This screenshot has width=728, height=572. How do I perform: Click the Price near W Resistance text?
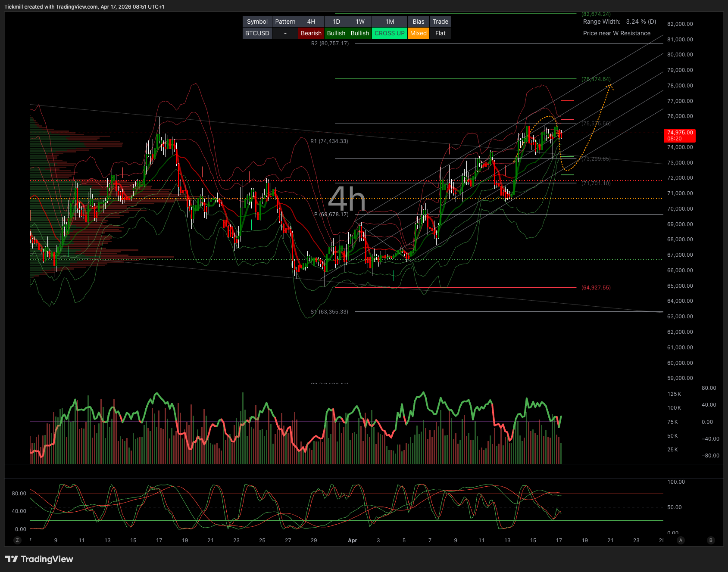click(616, 33)
